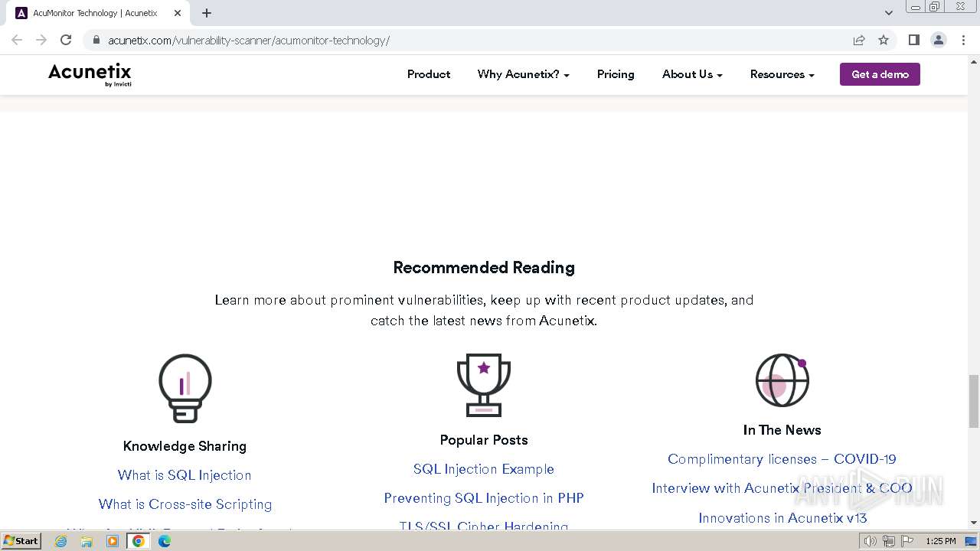Go back with the browser back arrow
The width and height of the screenshot is (980, 551).
pos(17,40)
